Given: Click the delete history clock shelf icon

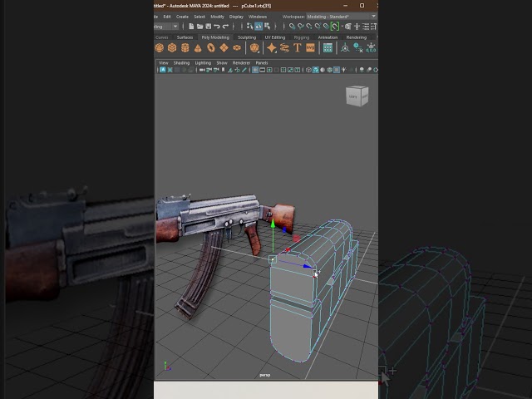Looking at the screenshot, I should (358, 48).
